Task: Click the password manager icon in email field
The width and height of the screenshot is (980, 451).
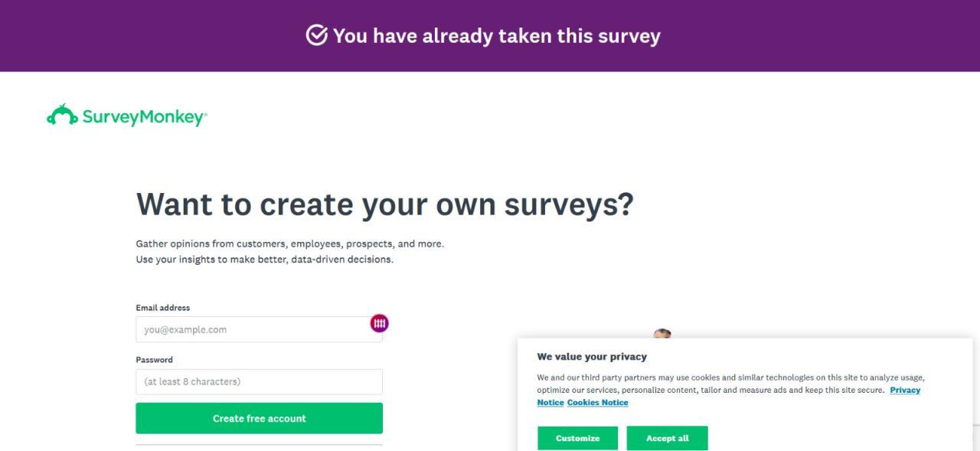Action: pyautogui.click(x=379, y=323)
